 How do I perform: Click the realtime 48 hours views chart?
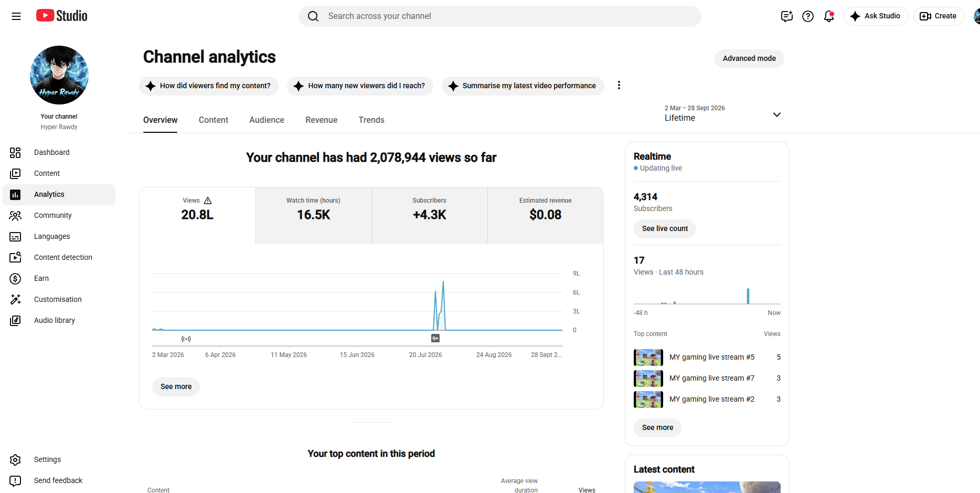707,296
